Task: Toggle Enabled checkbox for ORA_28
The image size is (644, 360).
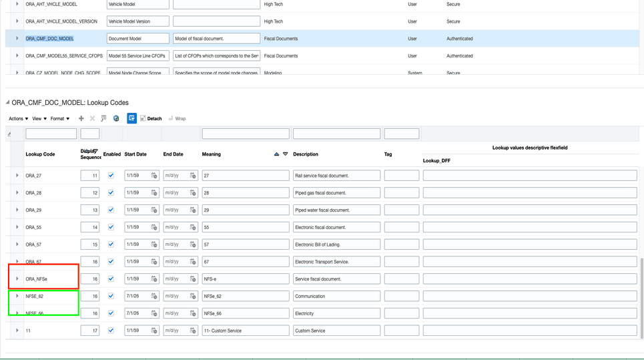Action: click(111, 193)
